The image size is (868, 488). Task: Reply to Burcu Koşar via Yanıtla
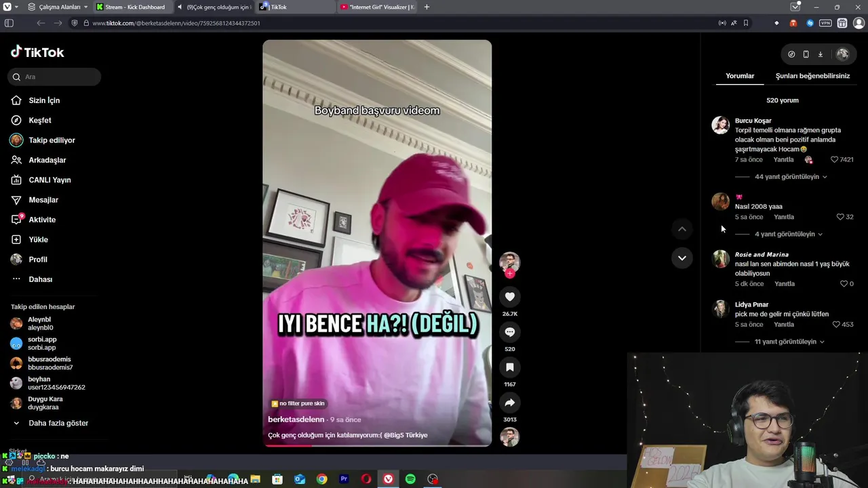point(783,160)
